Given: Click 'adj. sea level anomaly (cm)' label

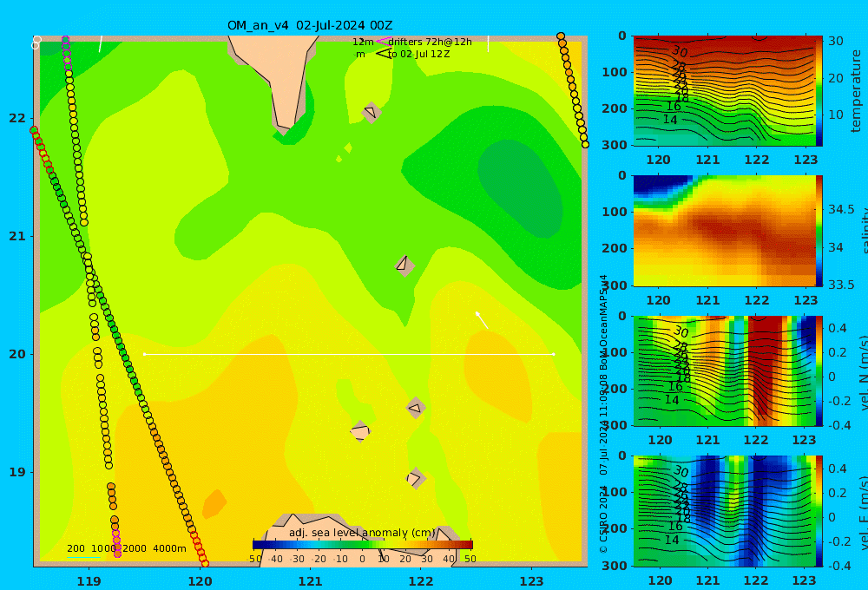Looking at the screenshot, I should point(362,533).
